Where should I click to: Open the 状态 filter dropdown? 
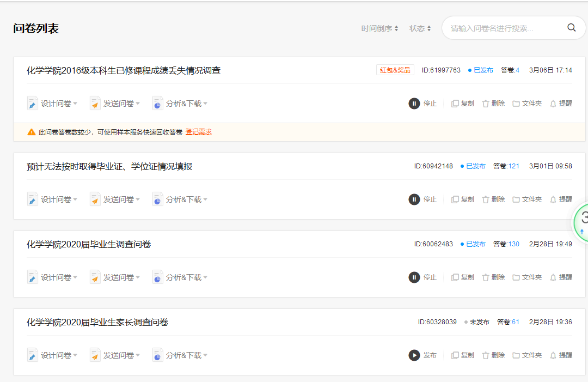tap(420, 28)
